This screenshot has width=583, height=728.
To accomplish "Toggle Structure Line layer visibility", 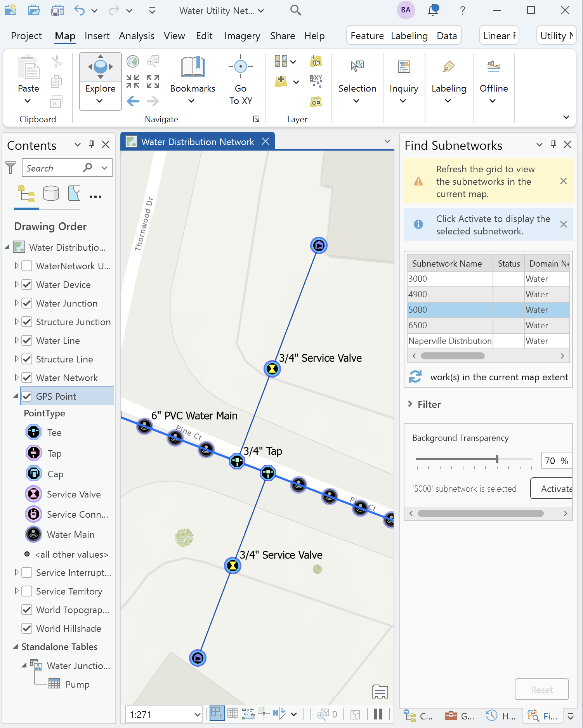I will point(27,359).
